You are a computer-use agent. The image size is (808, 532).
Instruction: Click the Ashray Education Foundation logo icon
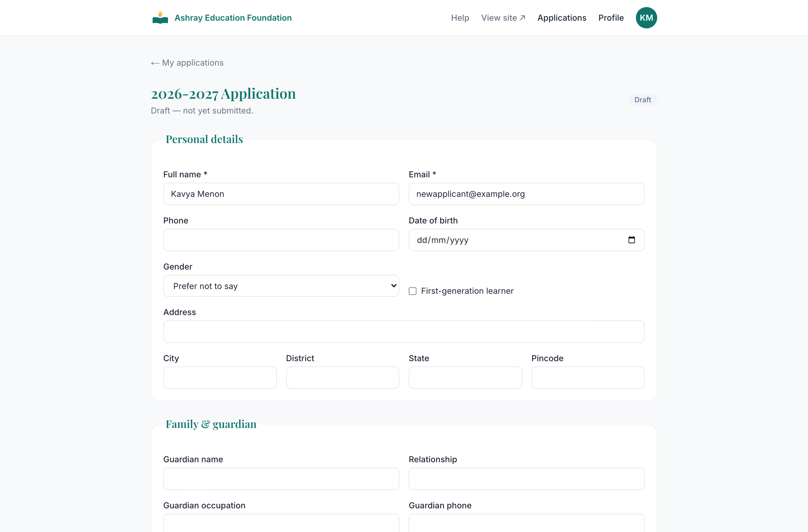pyautogui.click(x=160, y=18)
